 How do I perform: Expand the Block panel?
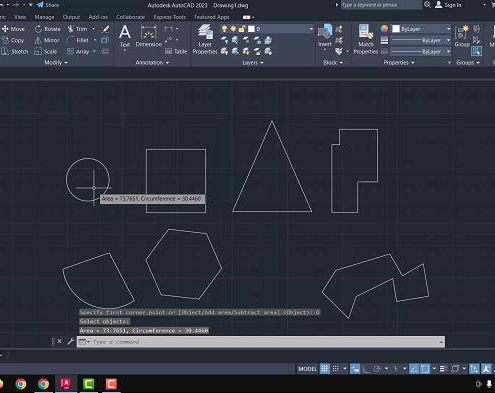[333, 63]
